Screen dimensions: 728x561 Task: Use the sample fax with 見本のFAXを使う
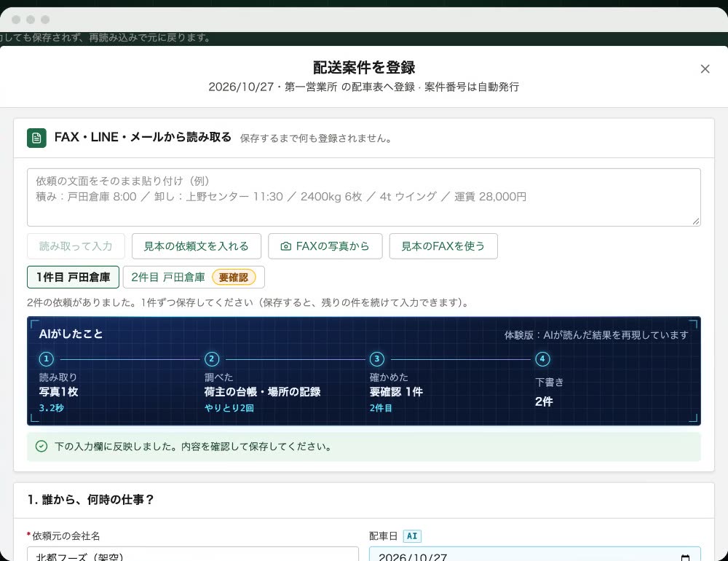(443, 246)
